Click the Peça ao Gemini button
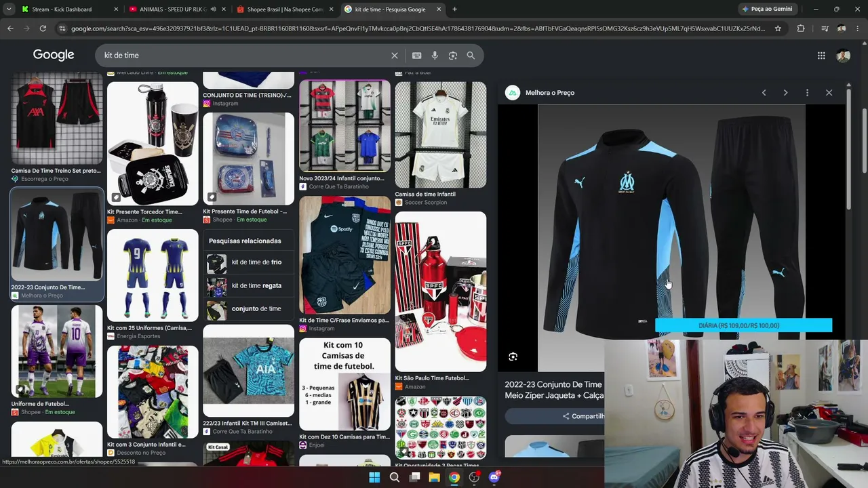Screen dimensions: 868x488 click(768, 9)
